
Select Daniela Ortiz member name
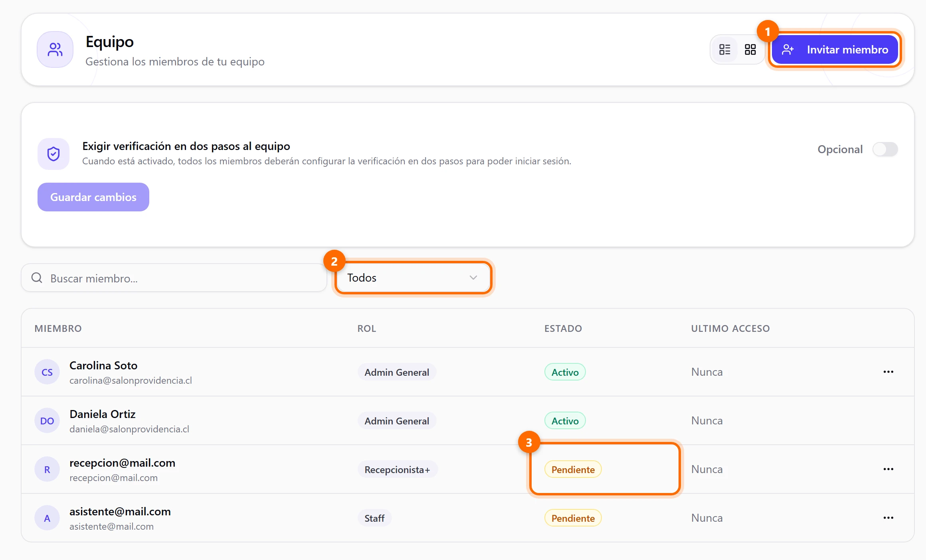[103, 414]
